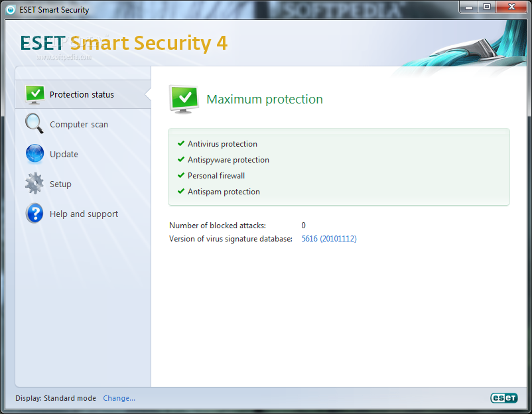Click the Change... display mode link
Screen dimensions: 532x414
point(119,398)
